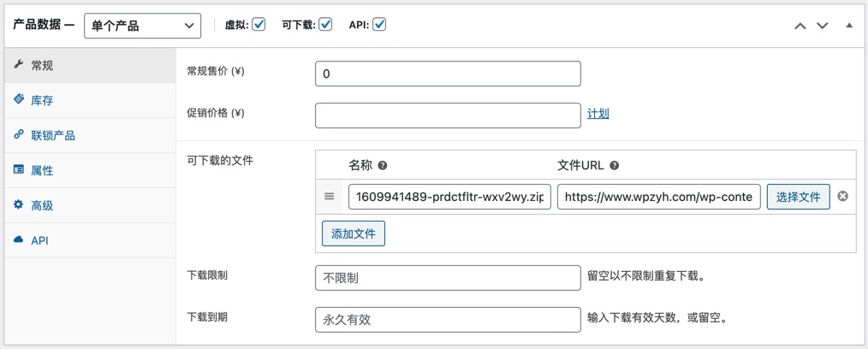Screen dimensions: 868x349
Task: Click the link icon beside 联锁产品
Action: click(18, 134)
